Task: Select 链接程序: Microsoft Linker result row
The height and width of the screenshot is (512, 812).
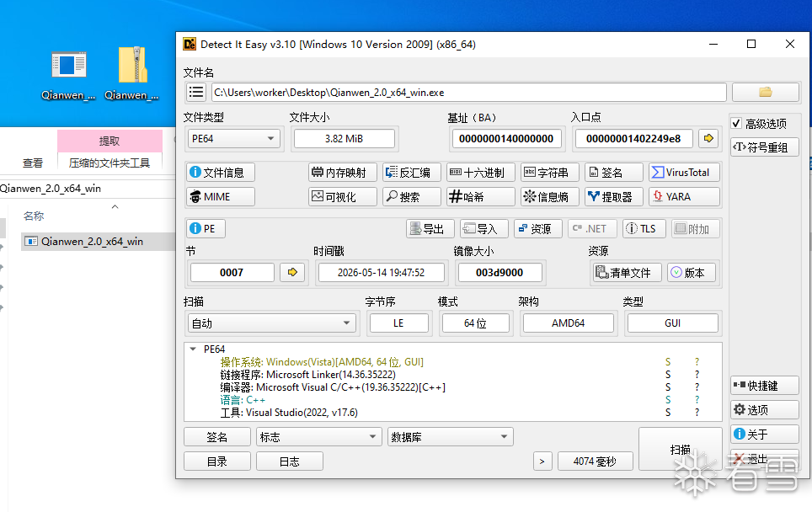Action: pos(307,374)
